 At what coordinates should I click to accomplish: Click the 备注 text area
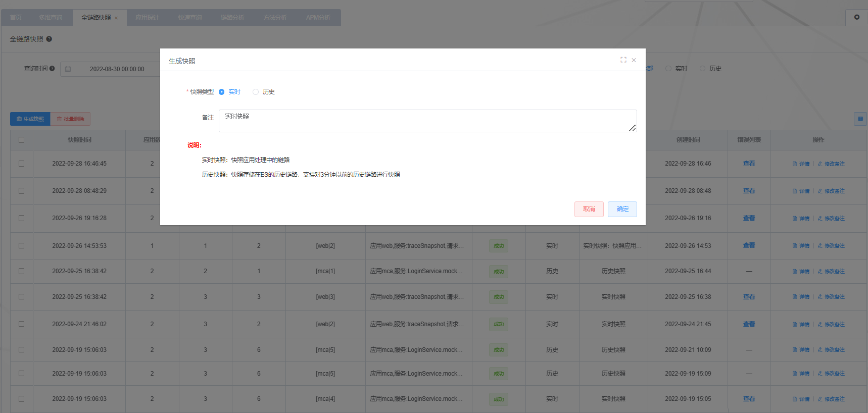point(427,121)
